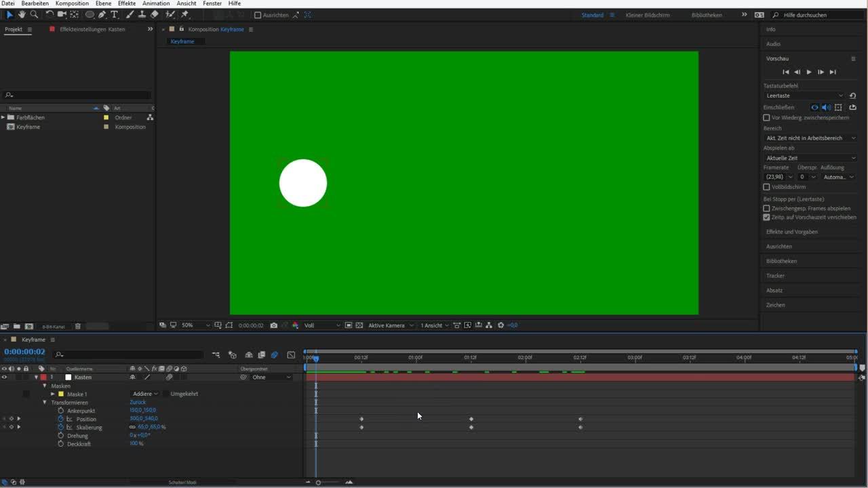Select the Clone Stamp tool
868x488 pixels.
click(x=142, y=14)
